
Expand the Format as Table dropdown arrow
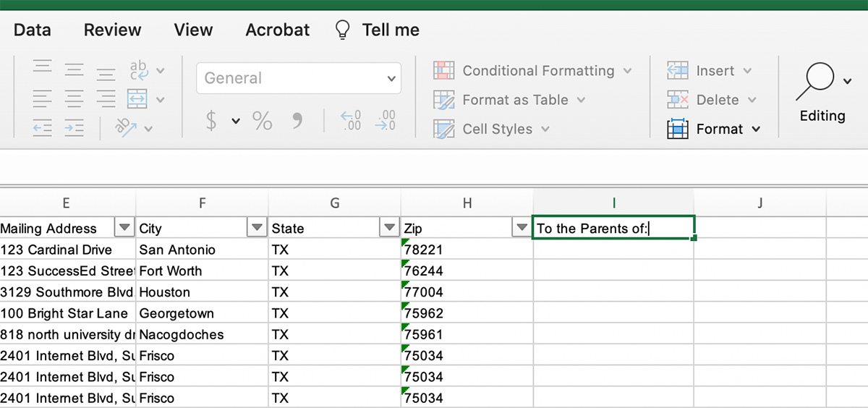pyautogui.click(x=581, y=100)
